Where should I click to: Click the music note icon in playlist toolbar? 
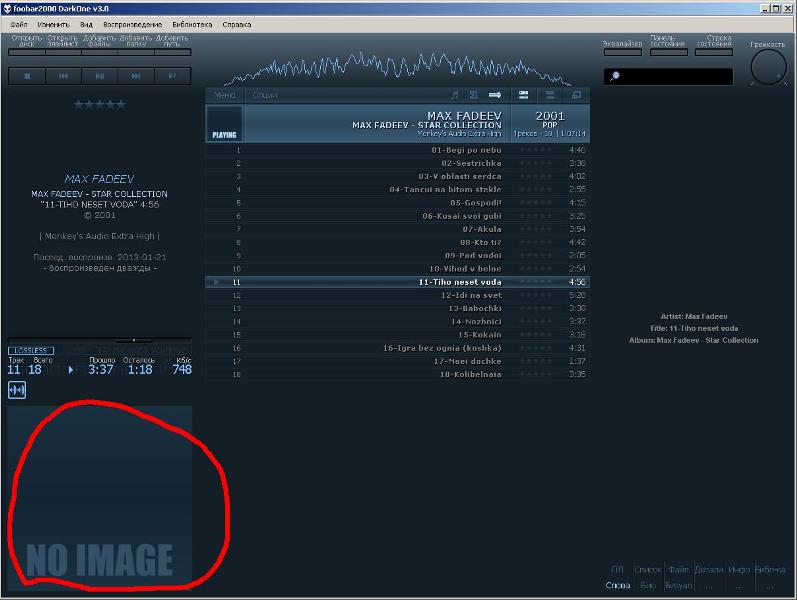click(455, 95)
